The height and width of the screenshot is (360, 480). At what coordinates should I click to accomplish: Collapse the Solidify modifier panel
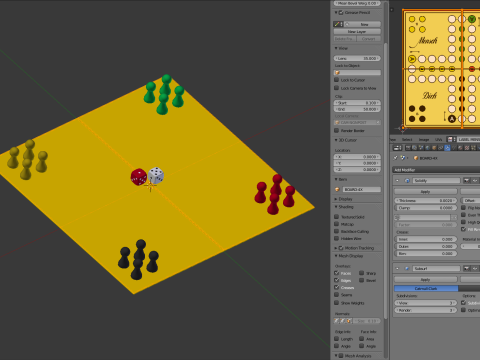coord(398,181)
